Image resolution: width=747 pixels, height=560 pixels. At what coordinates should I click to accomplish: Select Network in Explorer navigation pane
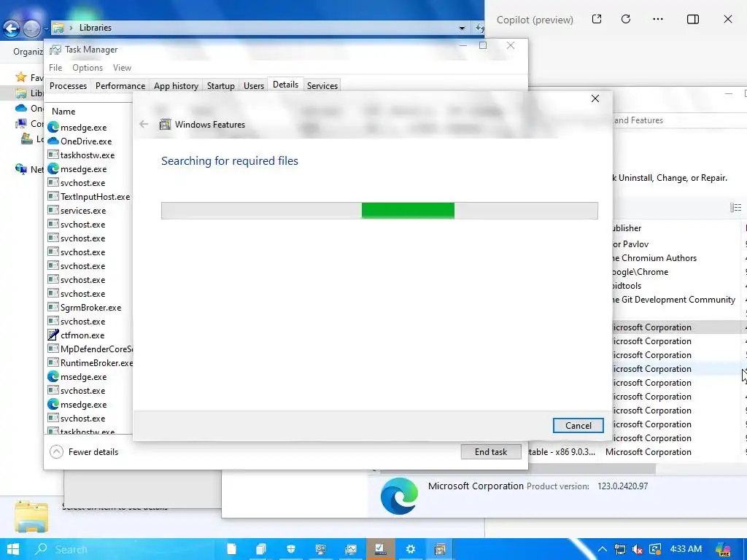(x=28, y=169)
